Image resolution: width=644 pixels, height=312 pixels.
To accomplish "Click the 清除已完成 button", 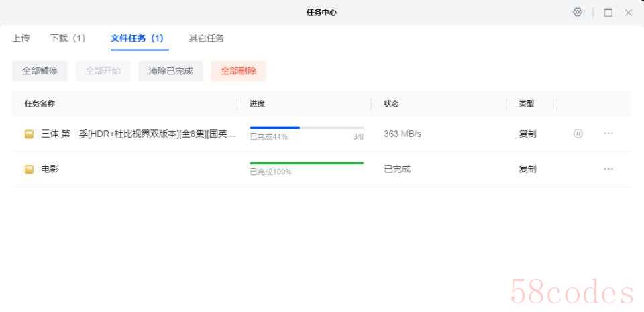I will pyautogui.click(x=170, y=70).
